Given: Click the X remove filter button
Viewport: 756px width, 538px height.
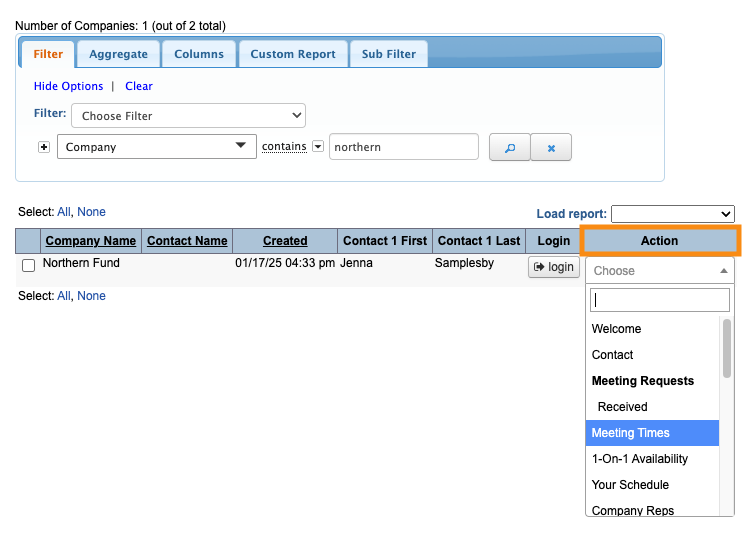Looking at the screenshot, I should 550,147.
